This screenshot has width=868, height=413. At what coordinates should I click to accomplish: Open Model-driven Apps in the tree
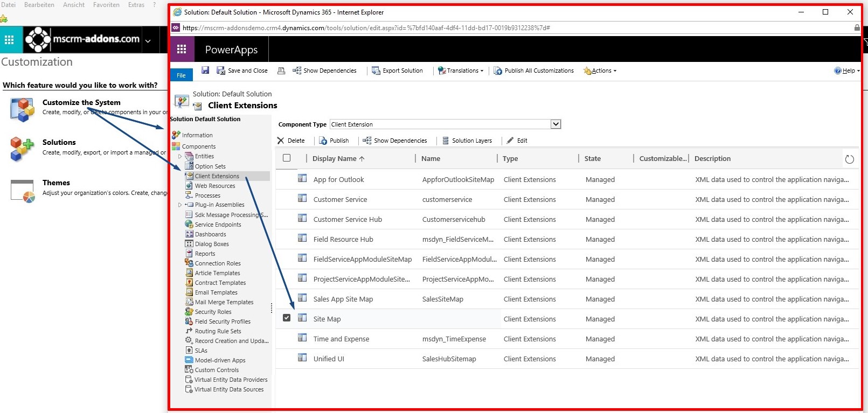220,360
